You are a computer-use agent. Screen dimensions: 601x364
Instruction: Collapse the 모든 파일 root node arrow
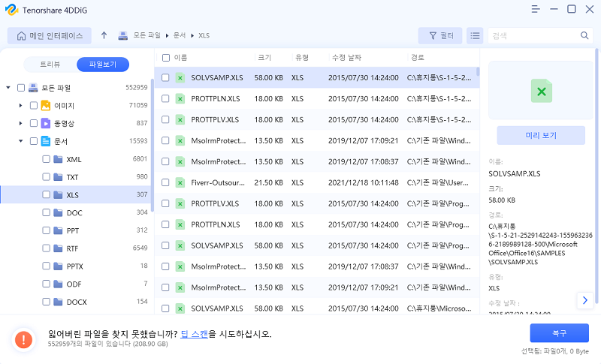(8, 87)
